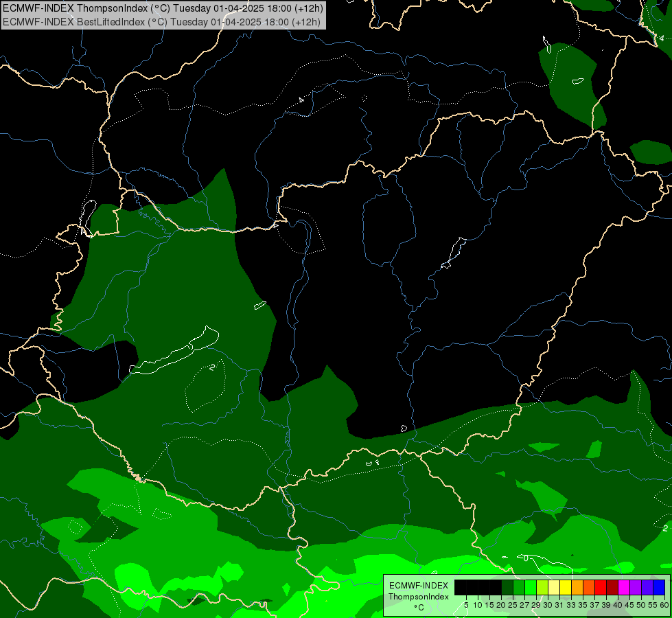672x618 pixels.
Task: Click the '2' label inside the dotted oval contour
Action: (x=212, y=367)
